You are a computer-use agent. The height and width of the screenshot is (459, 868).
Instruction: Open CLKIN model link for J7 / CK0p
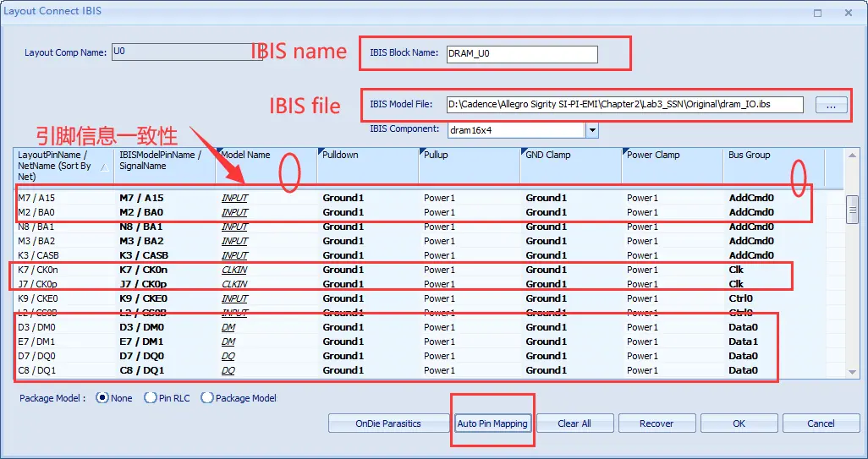[234, 284]
